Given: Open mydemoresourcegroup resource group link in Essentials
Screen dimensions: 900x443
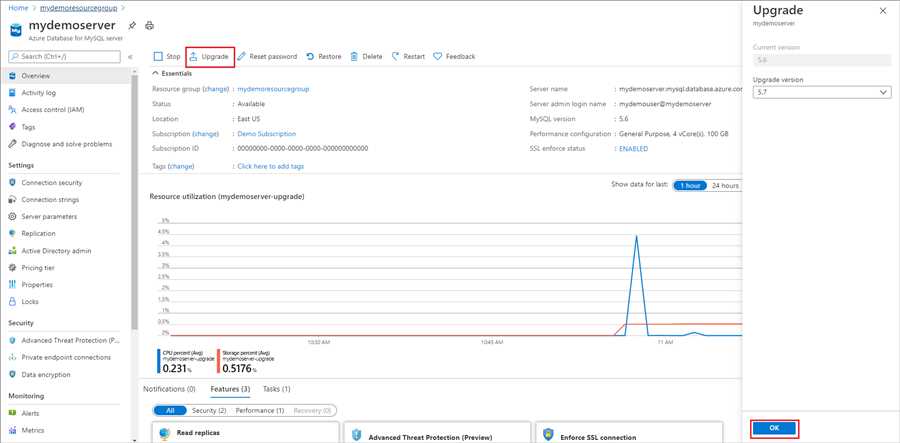Looking at the screenshot, I should pyautogui.click(x=273, y=89).
